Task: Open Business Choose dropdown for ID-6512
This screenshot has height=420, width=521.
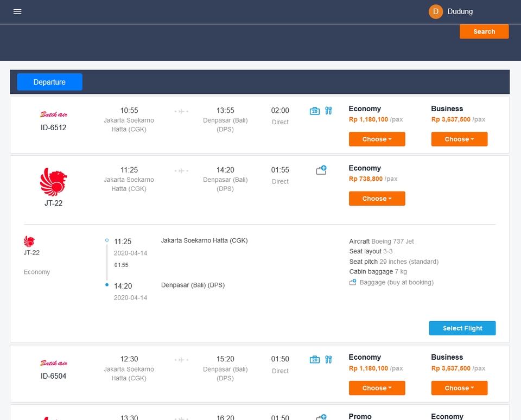Action: (459, 139)
